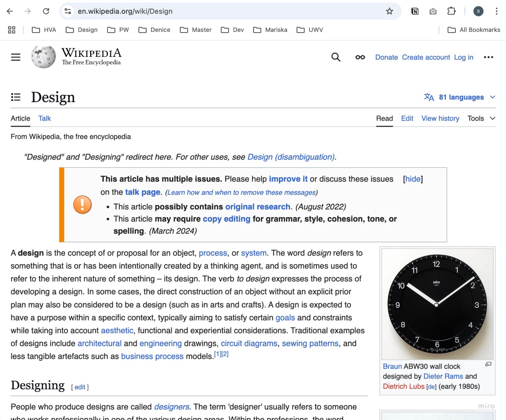Open Chrome's three-dot menu
The image size is (506, 420).
(x=496, y=11)
